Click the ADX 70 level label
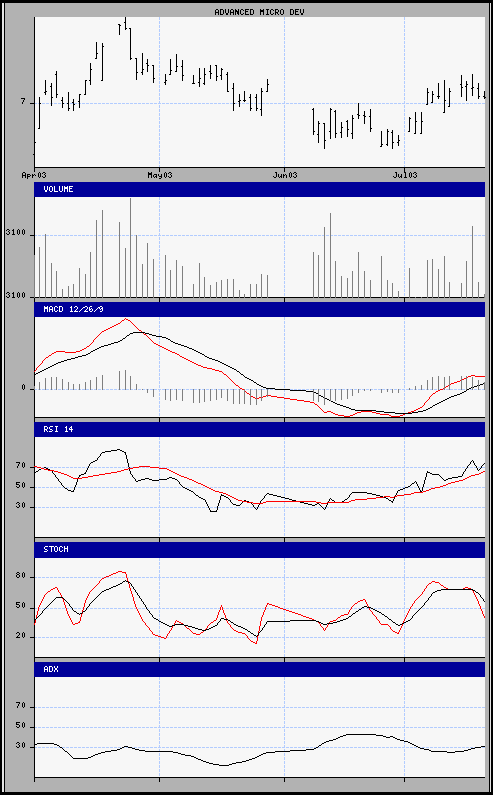 click(x=20, y=707)
